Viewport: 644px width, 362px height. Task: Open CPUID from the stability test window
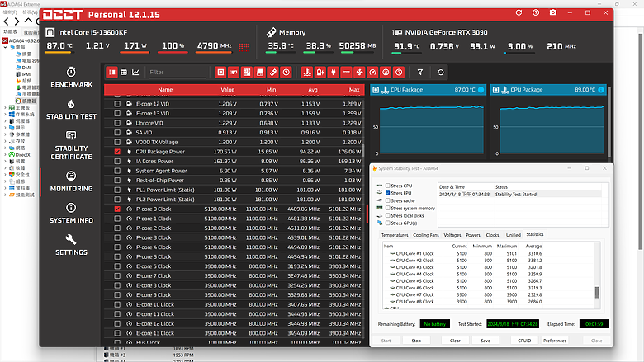click(x=524, y=341)
